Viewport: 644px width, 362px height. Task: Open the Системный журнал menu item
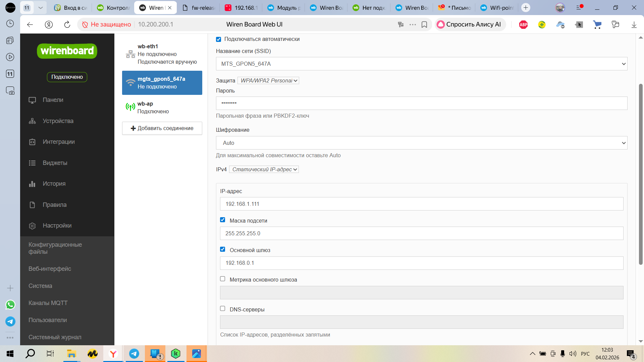pos(55,337)
